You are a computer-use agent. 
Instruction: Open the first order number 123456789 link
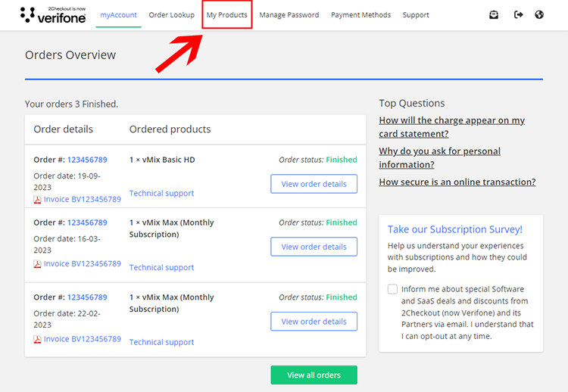pyautogui.click(x=87, y=160)
